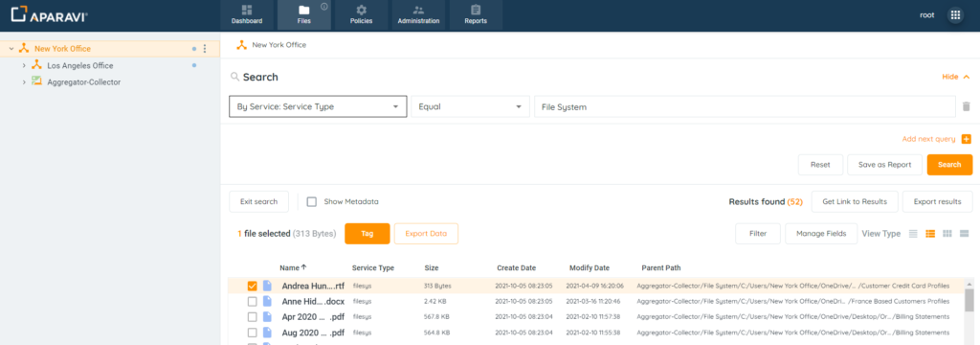
Task: Click file icon of Aug 2020 .pdf
Action: [268, 333]
